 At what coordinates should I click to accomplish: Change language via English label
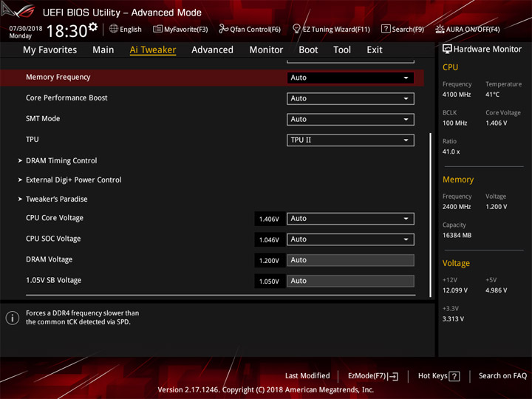[x=131, y=29]
